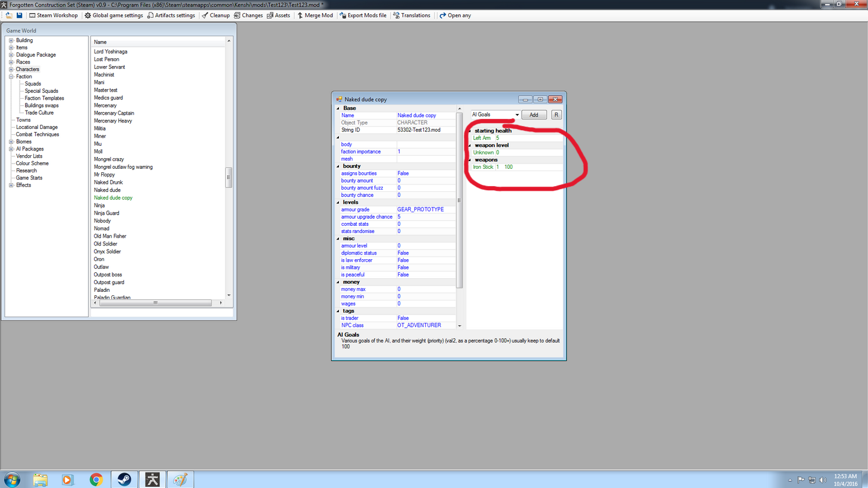Click the character list horizontal scrollbar
The image size is (868, 488).
pos(156,303)
